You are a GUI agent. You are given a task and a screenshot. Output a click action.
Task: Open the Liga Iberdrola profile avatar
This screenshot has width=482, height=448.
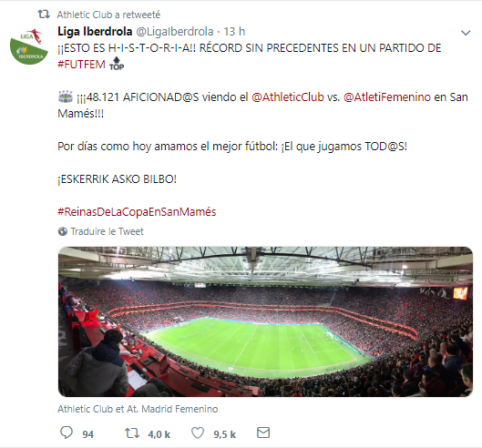(29, 46)
